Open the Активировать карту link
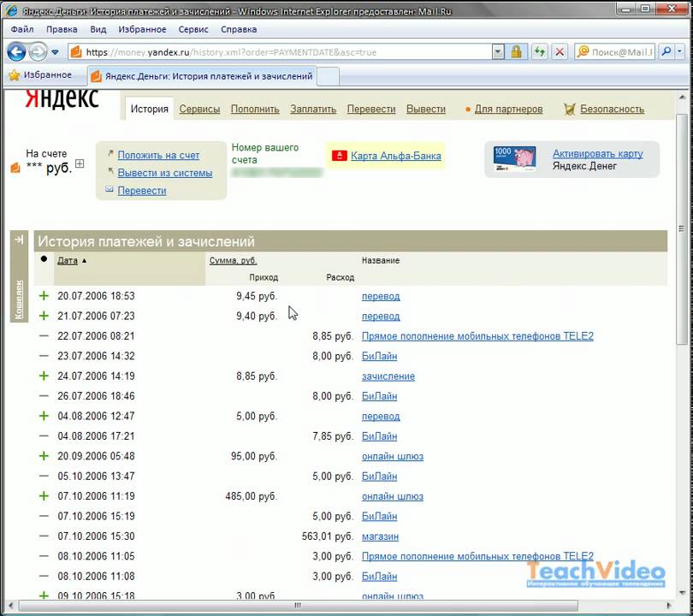The image size is (693, 616). point(598,154)
